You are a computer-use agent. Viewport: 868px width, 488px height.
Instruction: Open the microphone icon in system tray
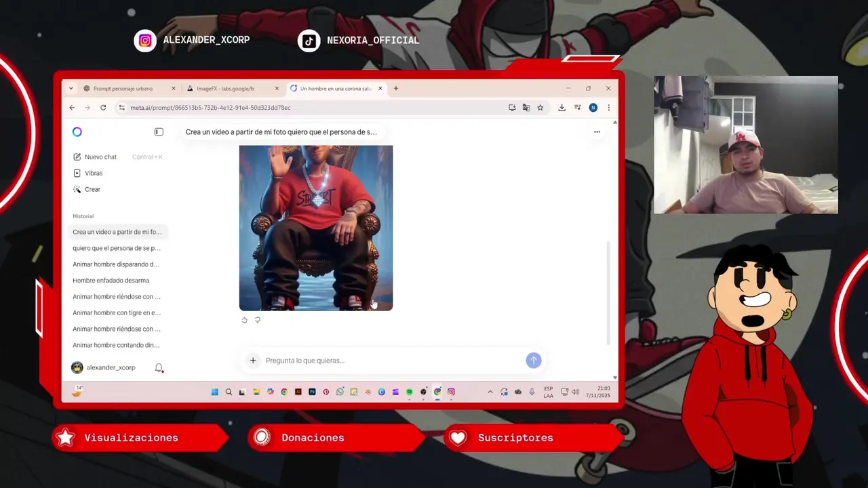point(532,392)
